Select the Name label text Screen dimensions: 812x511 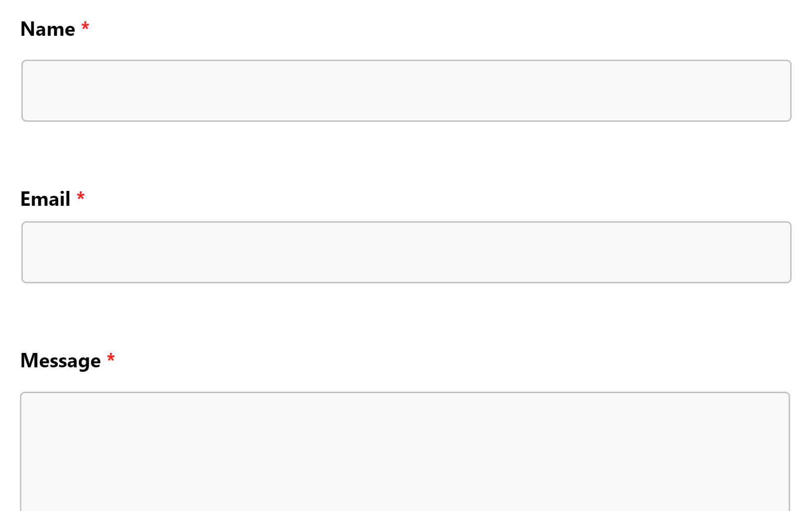pos(48,29)
